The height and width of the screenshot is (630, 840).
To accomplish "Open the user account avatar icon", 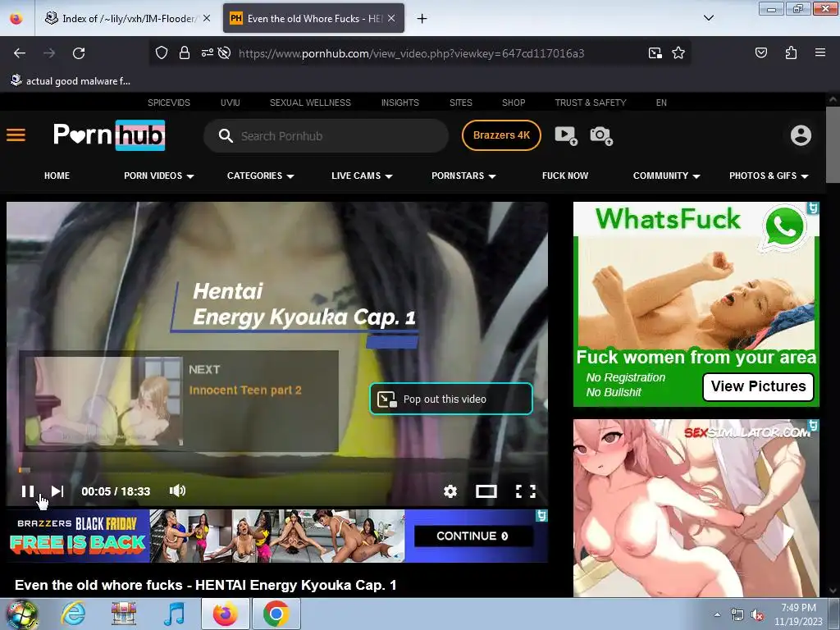I will pyautogui.click(x=801, y=135).
